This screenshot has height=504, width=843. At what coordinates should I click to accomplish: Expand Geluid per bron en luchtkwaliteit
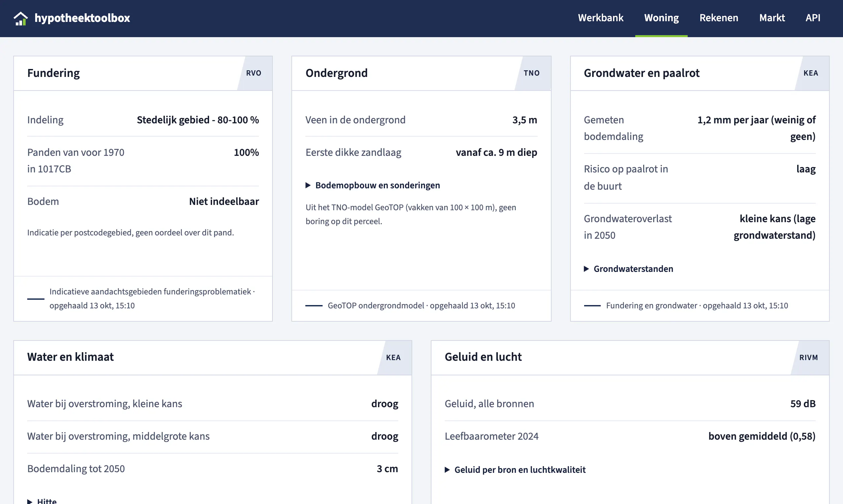tap(515, 470)
